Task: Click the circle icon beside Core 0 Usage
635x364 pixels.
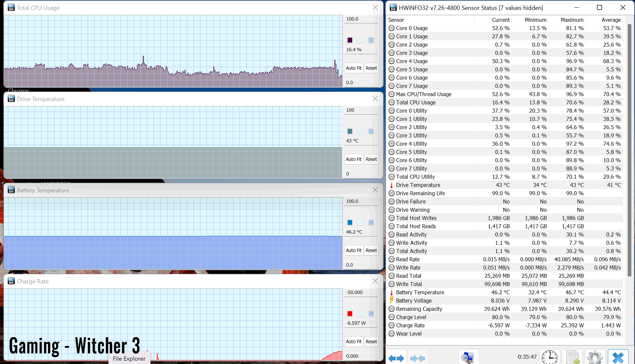Action: click(392, 28)
